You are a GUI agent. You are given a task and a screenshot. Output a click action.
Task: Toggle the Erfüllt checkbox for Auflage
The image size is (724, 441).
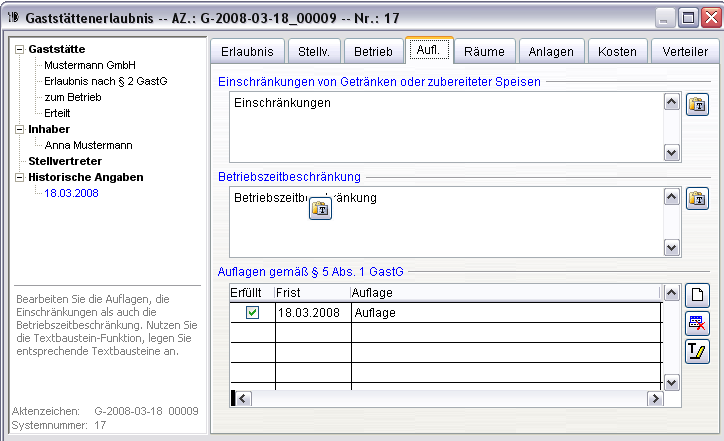click(x=253, y=313)
